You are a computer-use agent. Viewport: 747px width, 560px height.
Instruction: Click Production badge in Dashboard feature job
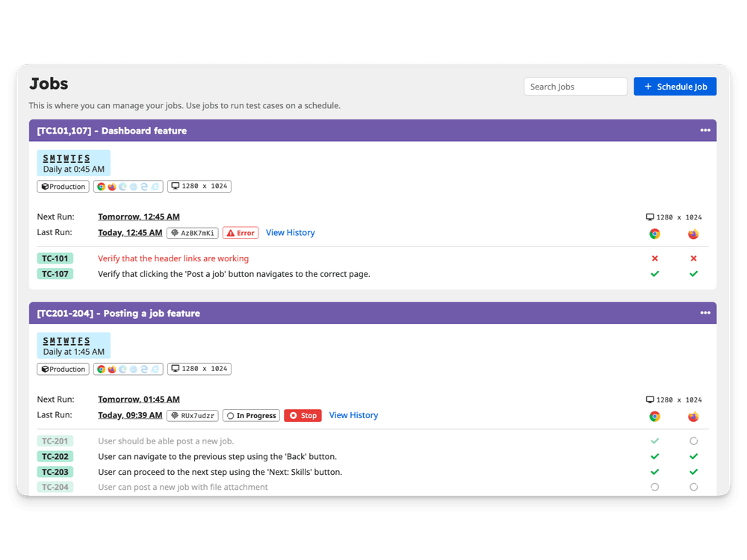pos(63,187)
